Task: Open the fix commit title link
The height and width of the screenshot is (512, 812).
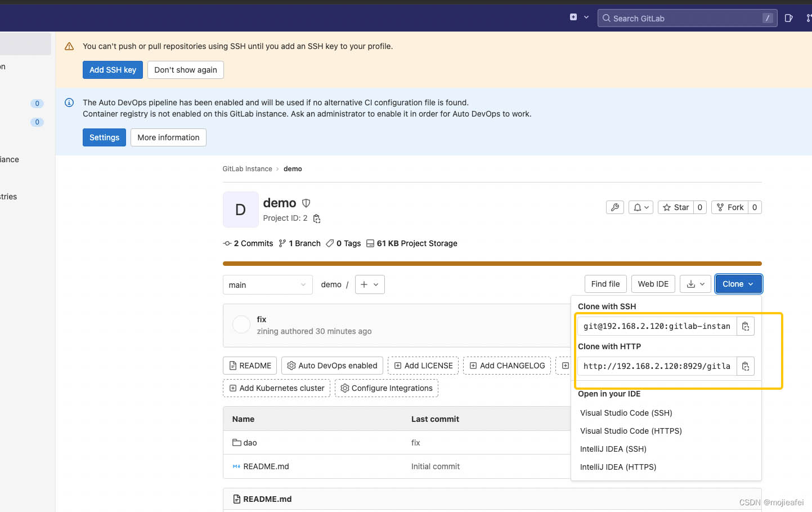Action: tap(262, 319)
